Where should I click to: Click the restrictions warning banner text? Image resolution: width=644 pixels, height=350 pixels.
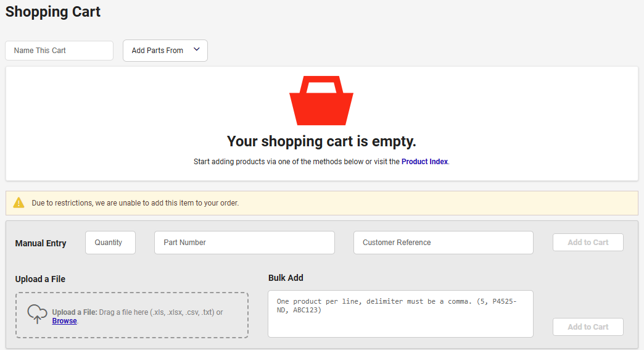pyautogui.click(x=135, y=202)
